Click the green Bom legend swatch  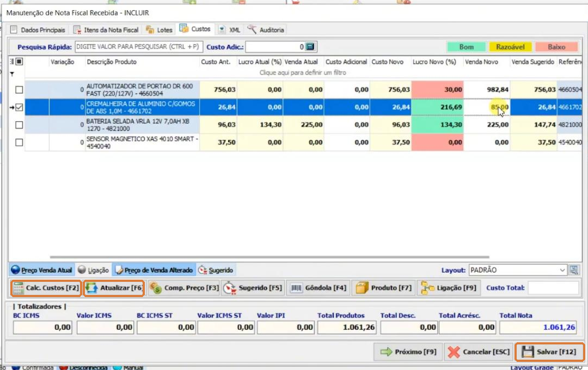[x=467, y=47]
